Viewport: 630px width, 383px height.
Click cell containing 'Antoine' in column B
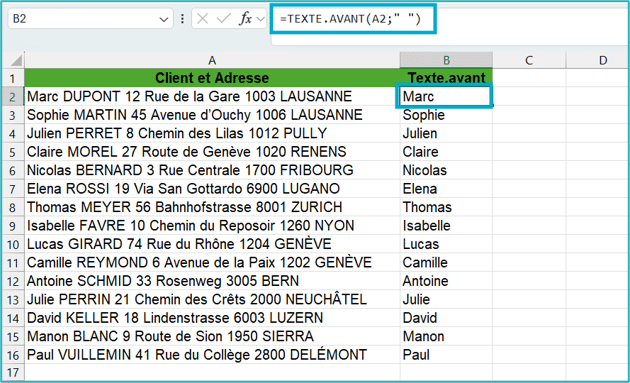446,281
